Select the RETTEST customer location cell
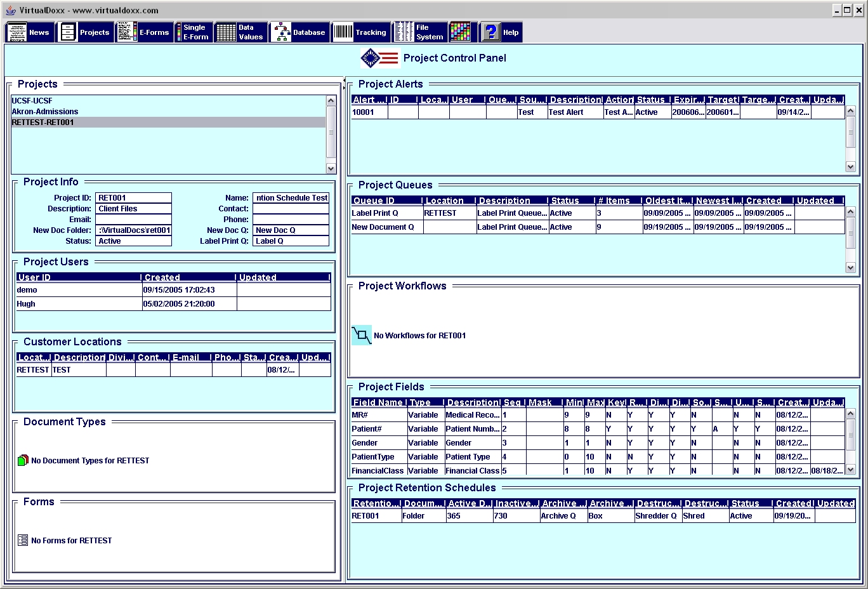868x589 pixels. click(34, 370)
